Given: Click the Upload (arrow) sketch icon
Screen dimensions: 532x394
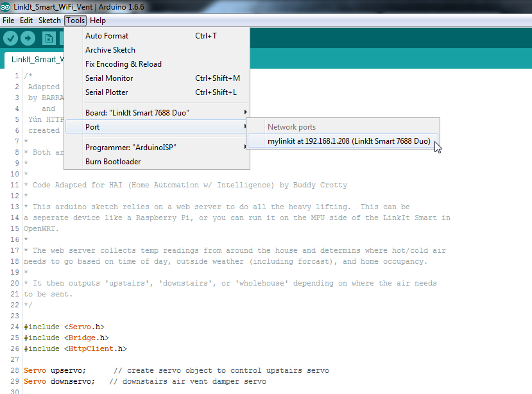Looking at the screenshot, I should pos(28,38).
